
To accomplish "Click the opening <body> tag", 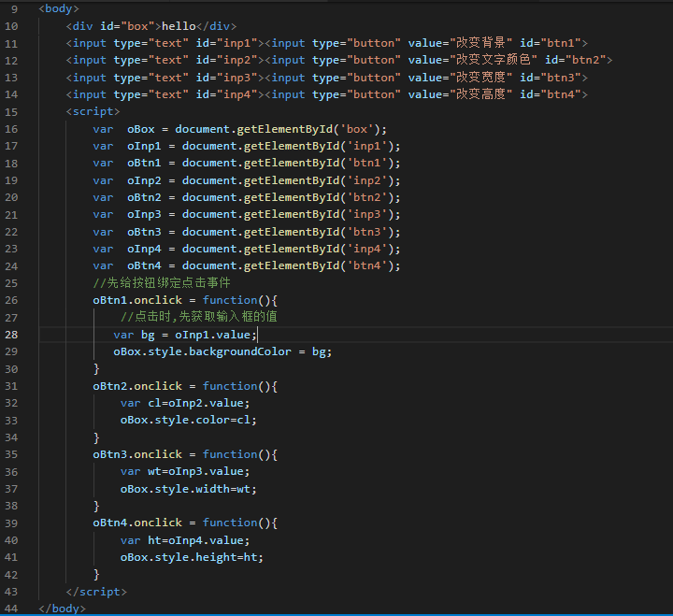I will pos(59,8).
